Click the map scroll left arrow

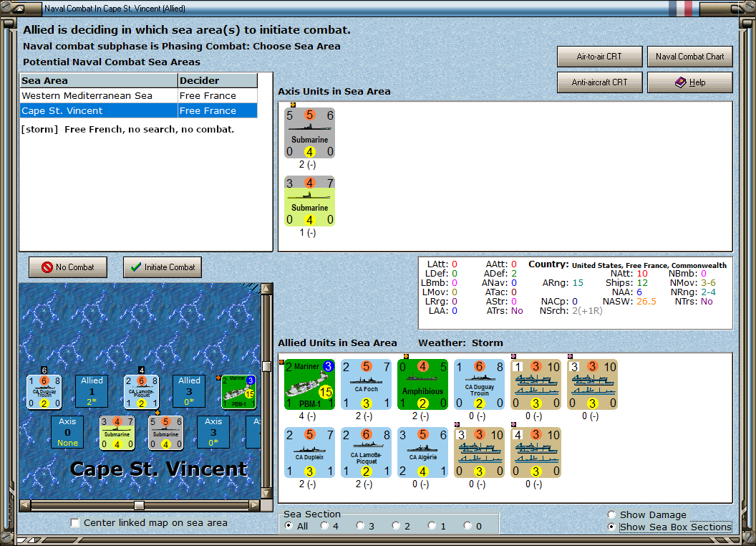(25, 505)
